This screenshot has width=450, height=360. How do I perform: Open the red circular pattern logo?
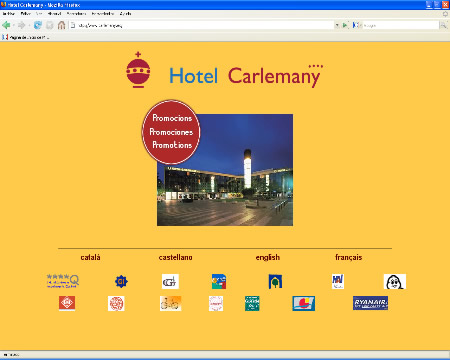click(116, 303)
